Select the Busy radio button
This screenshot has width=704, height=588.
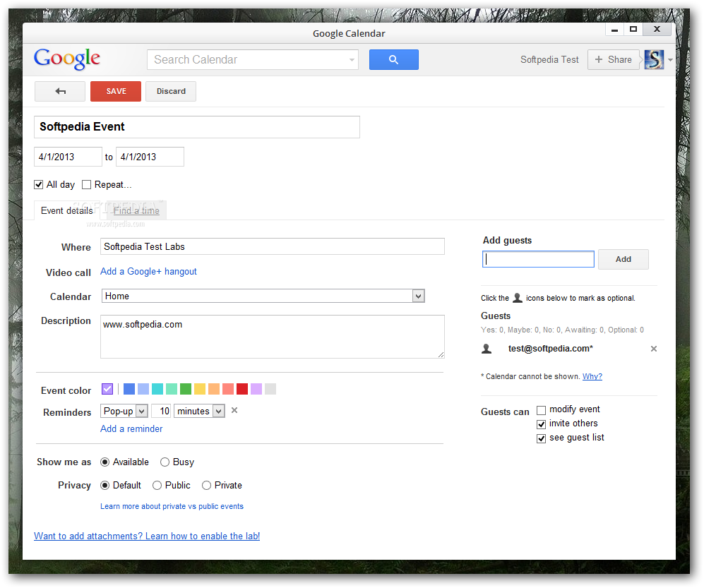point(165,462)
